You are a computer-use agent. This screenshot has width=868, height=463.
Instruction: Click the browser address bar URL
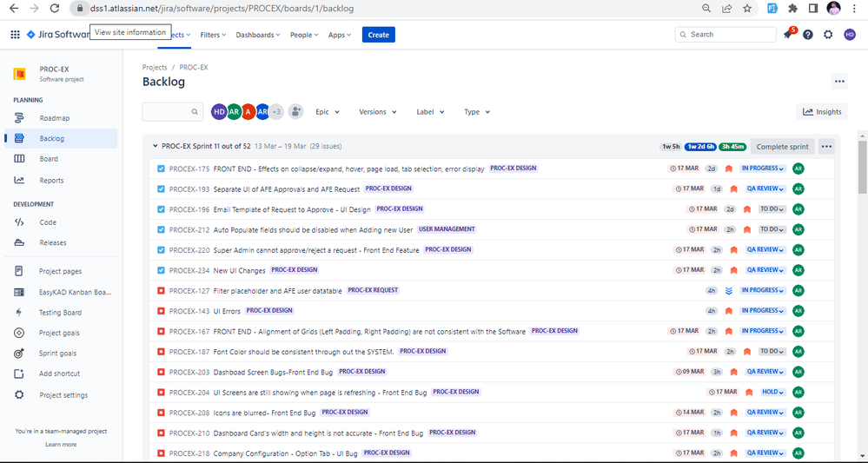tap(222, 9)
